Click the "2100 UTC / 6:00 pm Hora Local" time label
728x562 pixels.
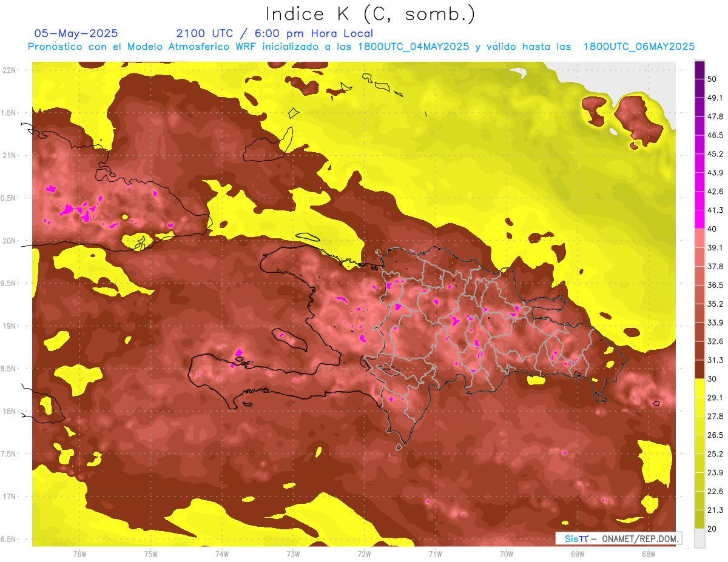(275, 33)
